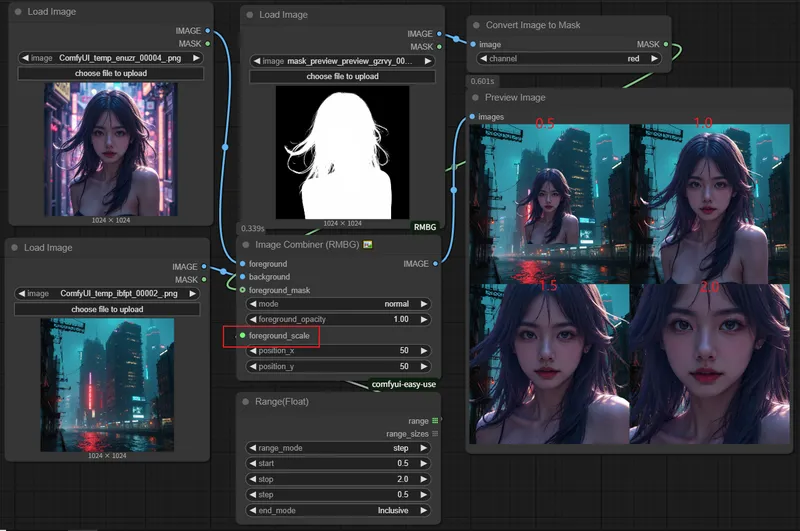Image resolution: width=800 pixels, height=531 pixels.
Task: Click the IMAGE output port of Image Combiner
Action: click(x=435, y=264)
